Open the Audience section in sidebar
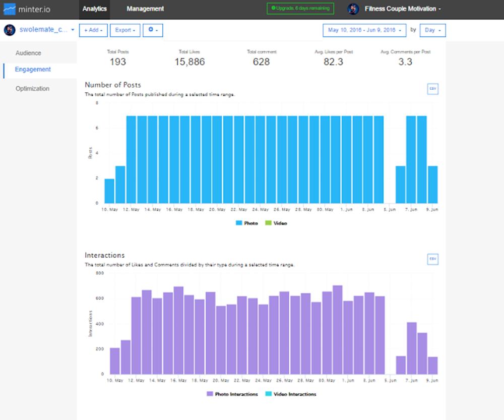Image resolution: width=504 pixels, height=420 pixels. pyautogui.click(x=28, y=53)
